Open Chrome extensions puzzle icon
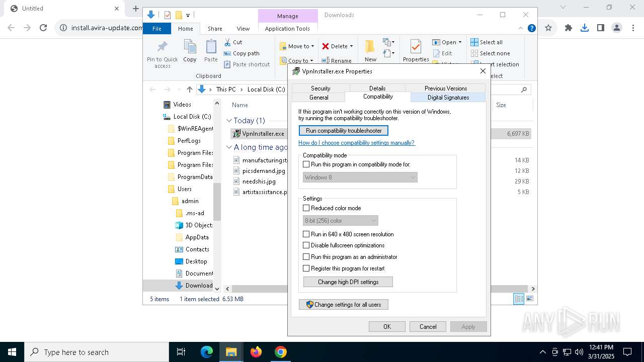The height and width of the screenshot is (362, 644). 569,28
